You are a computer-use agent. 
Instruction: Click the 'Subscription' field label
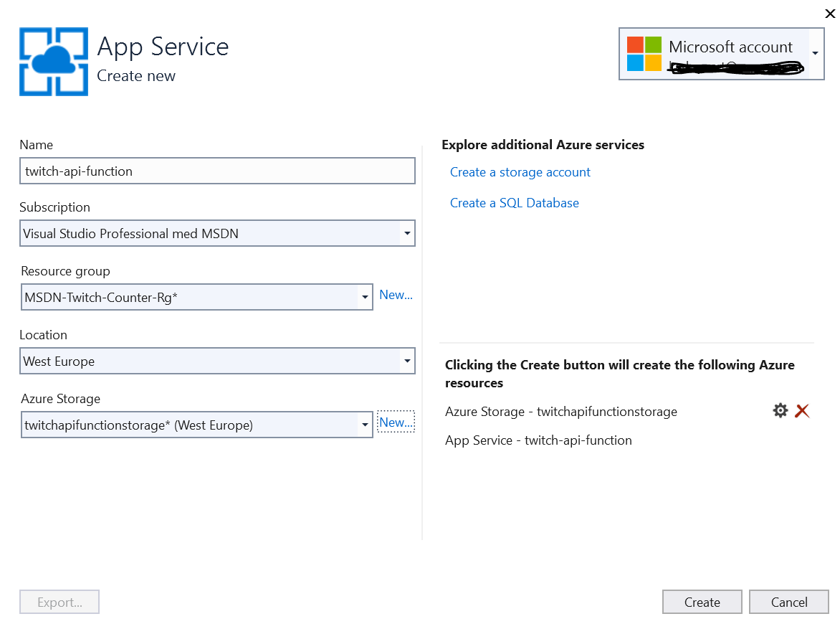[54, 207]
